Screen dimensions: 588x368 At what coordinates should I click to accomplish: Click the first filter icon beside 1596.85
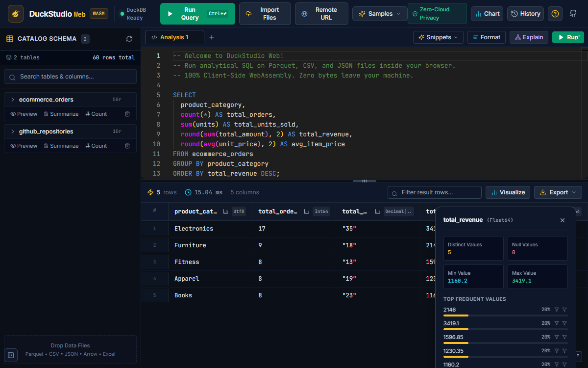[556, 337]
